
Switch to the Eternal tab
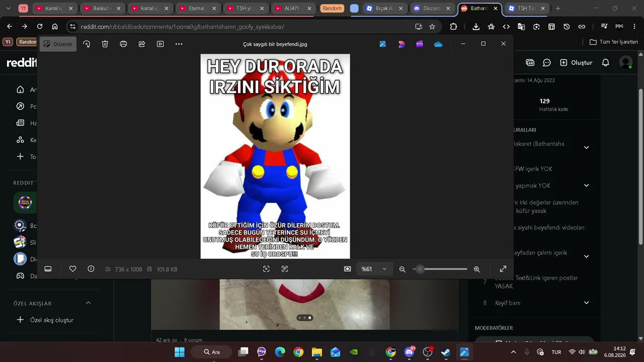pyautogui.click(x=197, y=9)
